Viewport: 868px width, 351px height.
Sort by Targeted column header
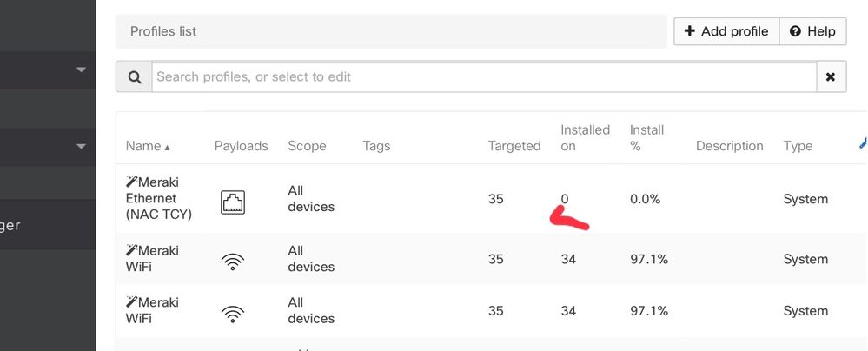(x=514, y=146)
